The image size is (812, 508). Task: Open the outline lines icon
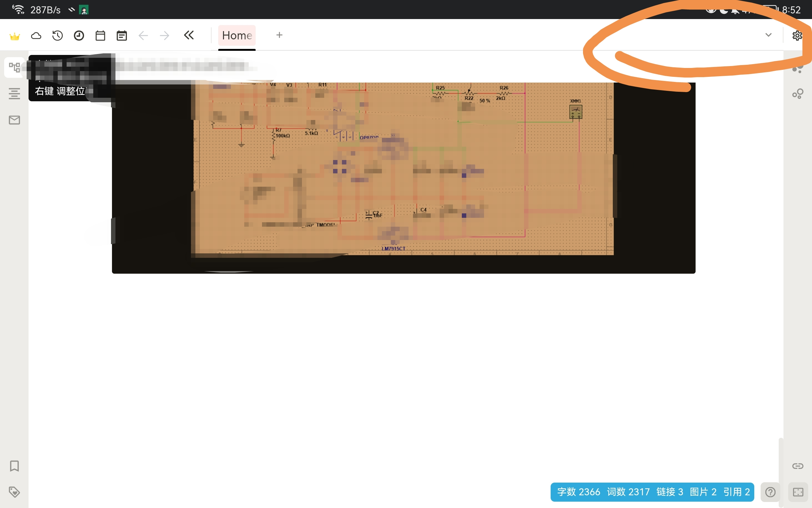coord(14,93)
